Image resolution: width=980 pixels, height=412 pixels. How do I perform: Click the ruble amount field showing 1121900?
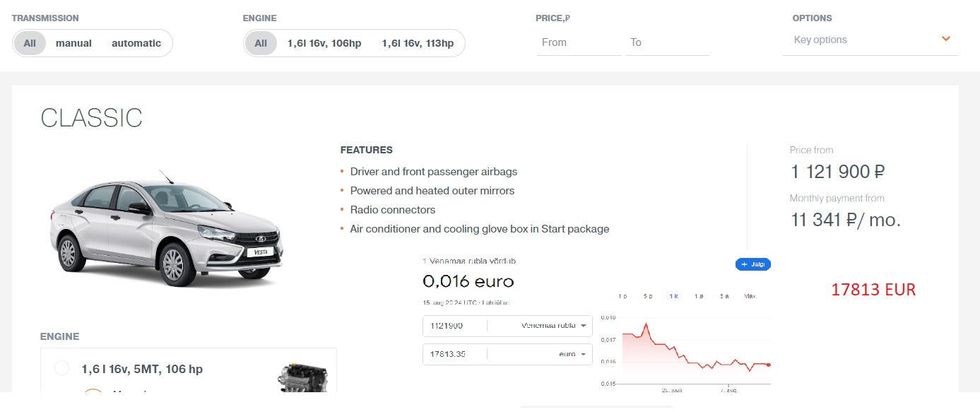click(454, 326)
